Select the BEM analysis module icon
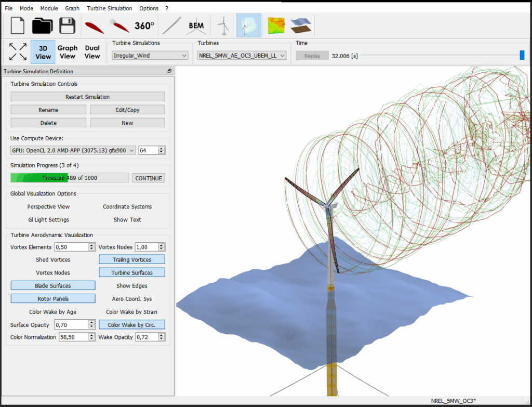This screenshot has height=407, width=532. click(196, 25)
